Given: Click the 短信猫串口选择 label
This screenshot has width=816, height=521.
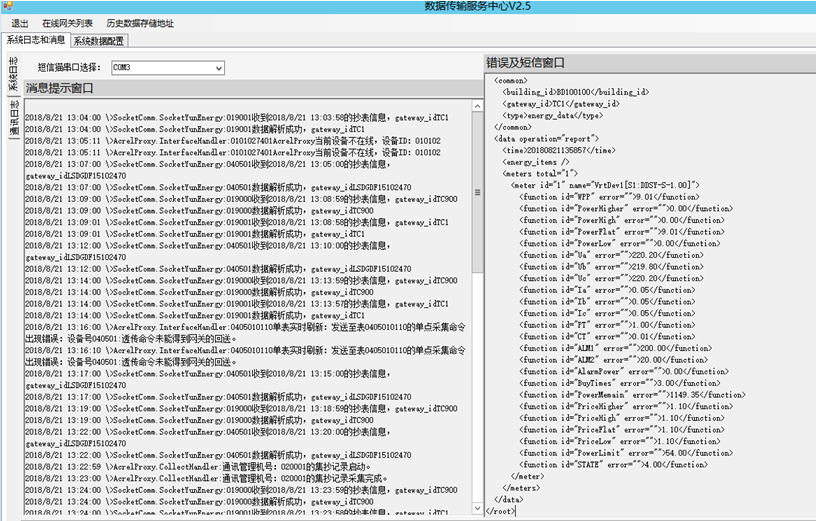Looking at the screenshot, I should 69,68.
